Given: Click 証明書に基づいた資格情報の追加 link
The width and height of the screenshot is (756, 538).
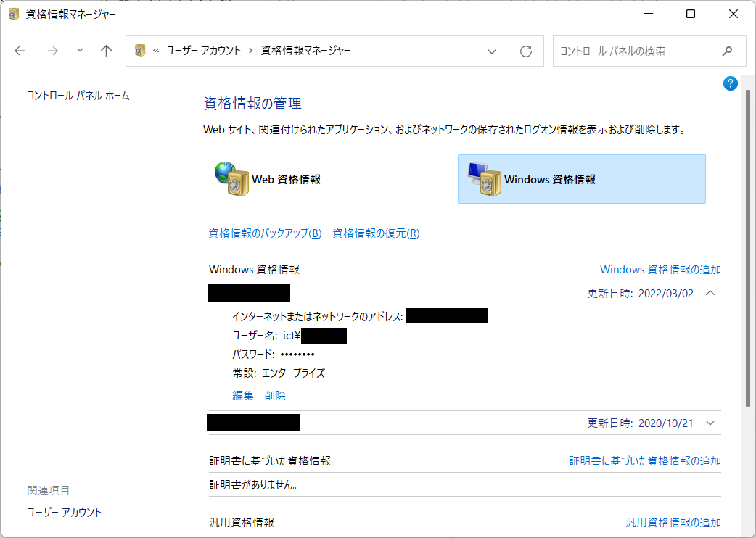Looking at the screenshot, I should point(645,461).
